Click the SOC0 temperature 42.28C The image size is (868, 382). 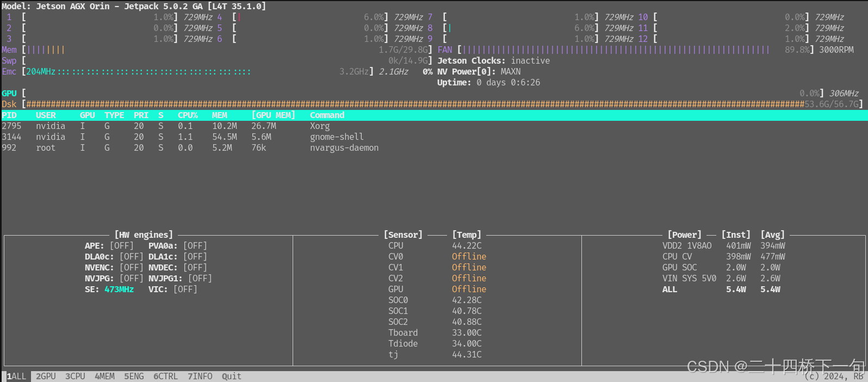coord(467,300)
